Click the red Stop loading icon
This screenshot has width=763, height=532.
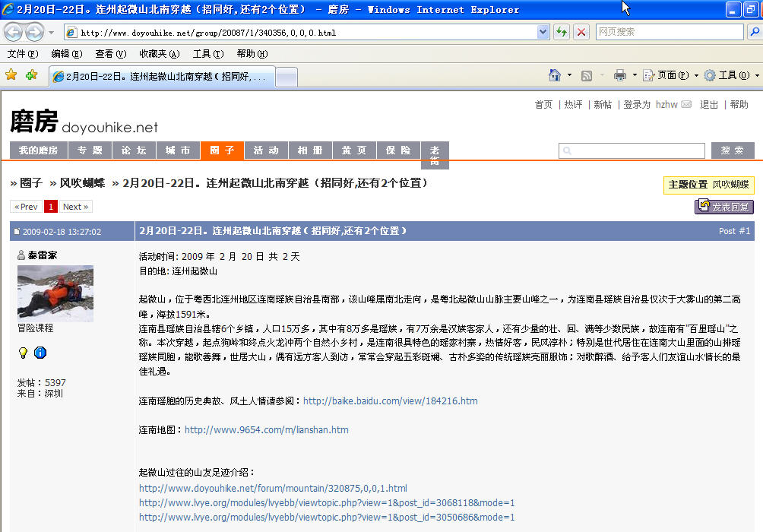click(x=581, y=32)
